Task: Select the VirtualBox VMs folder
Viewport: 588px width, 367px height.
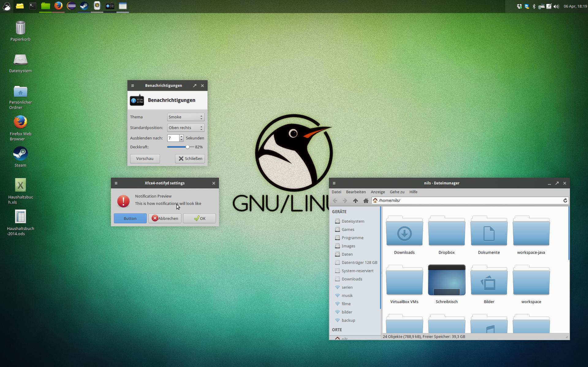Action: 404,284
